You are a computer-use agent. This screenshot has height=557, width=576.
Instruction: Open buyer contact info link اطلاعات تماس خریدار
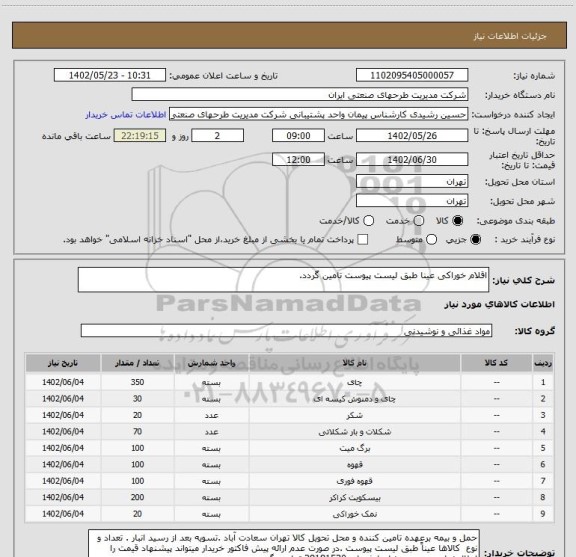coord(126,115)
